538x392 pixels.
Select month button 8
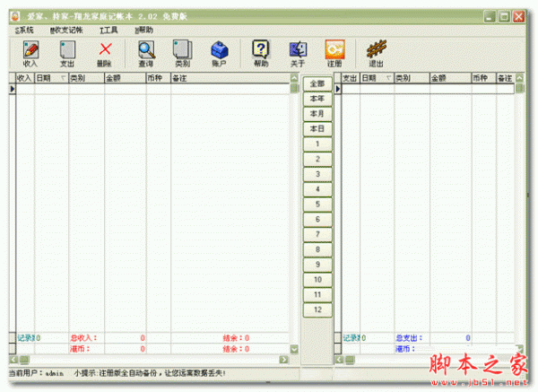(317, 249)
